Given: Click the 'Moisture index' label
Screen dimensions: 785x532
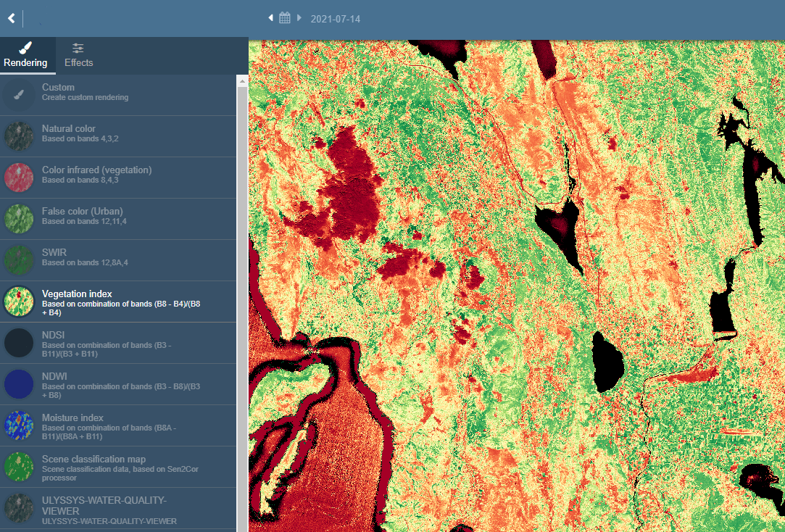Looking at the screenshot, I should 72,417.
